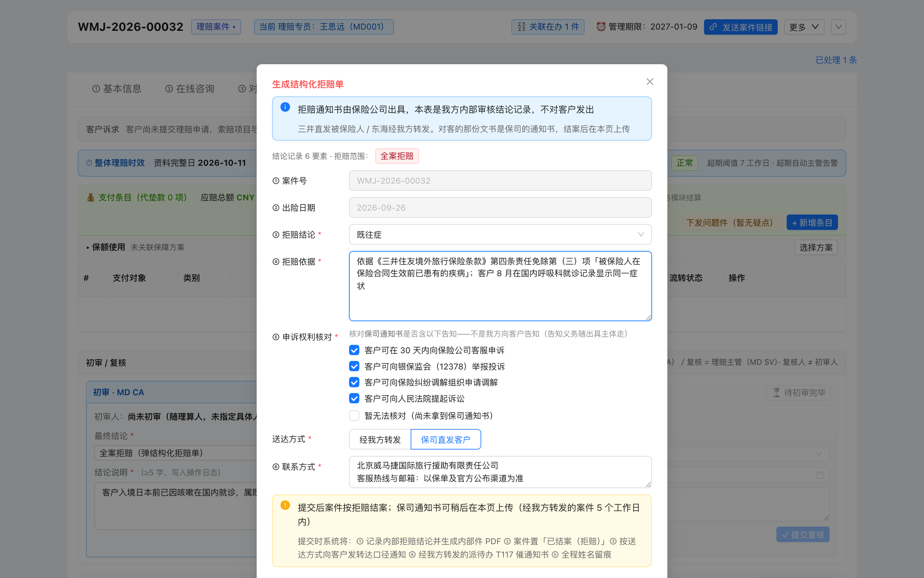This screenshot has height=578, width=924.
Task: Click the hourglass icon in 待初审完毕
Action: pyautogui.click(x=776, y=393)
